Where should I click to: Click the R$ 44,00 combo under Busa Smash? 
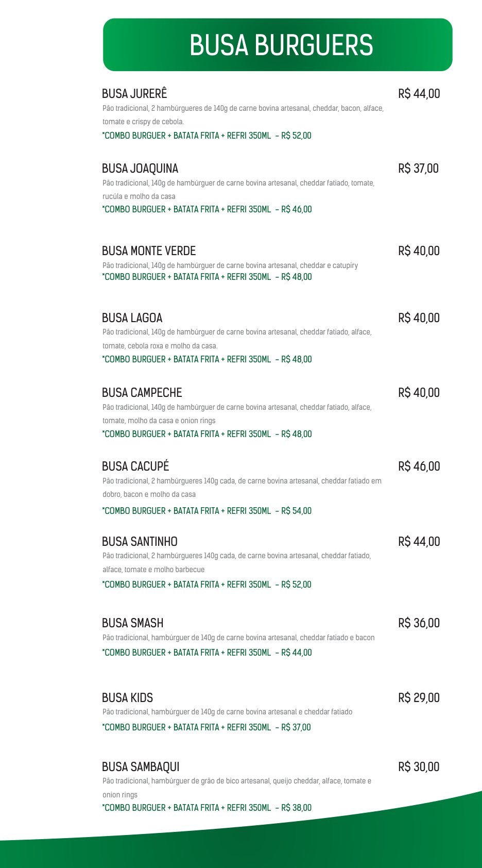(x=207, y=653)
